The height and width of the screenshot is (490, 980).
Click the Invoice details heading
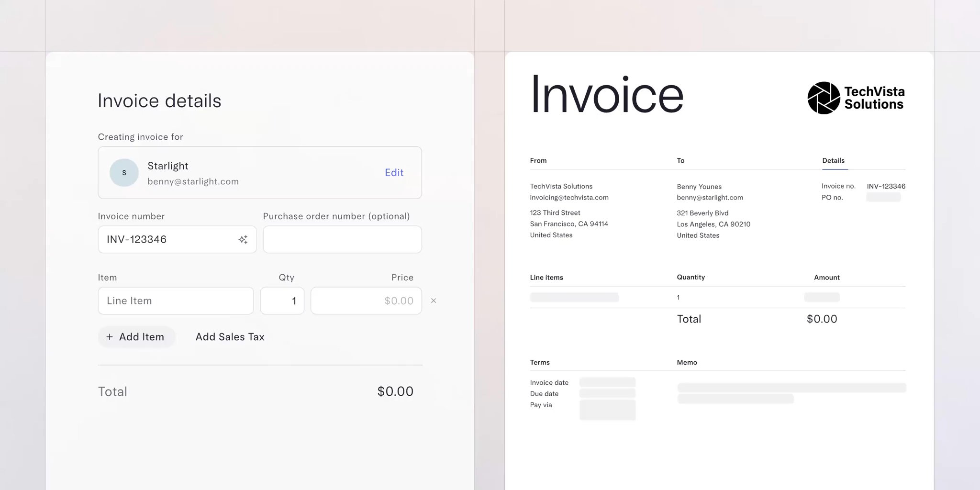coord(159,100)
